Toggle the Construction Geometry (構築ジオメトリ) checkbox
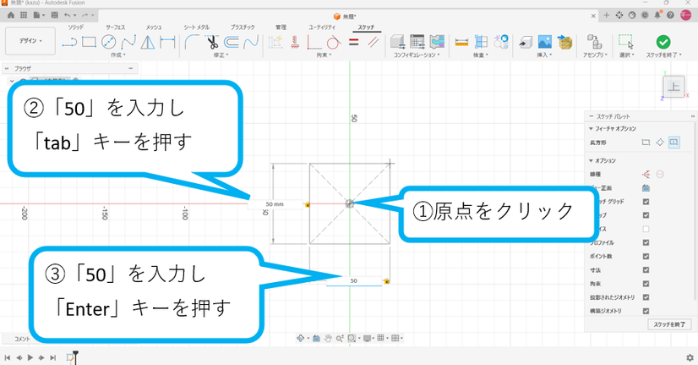 click(x=646, y=311)
